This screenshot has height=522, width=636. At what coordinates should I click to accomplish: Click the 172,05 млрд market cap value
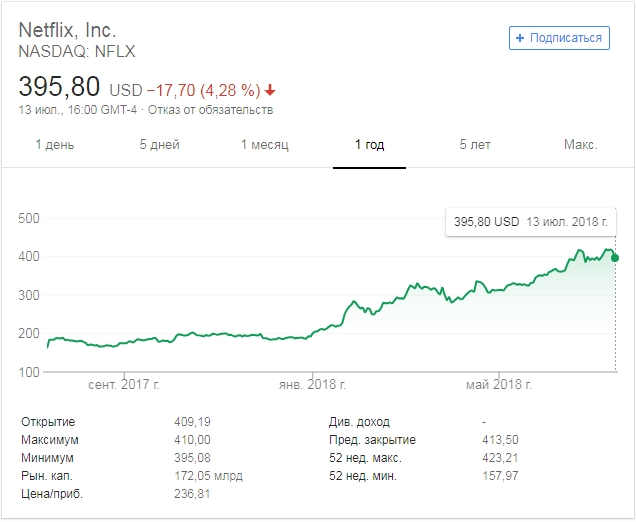point(208,476)
